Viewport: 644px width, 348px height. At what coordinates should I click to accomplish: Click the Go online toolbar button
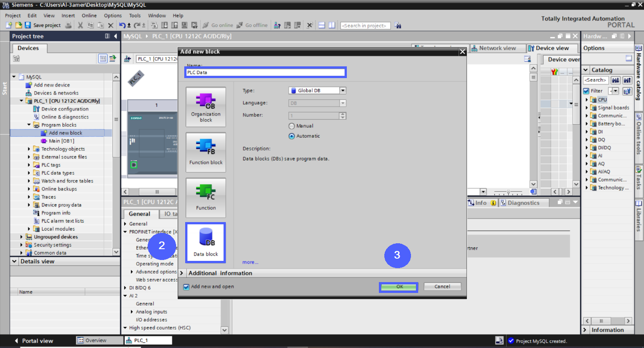pyautogui.click(x=218, y=25)
